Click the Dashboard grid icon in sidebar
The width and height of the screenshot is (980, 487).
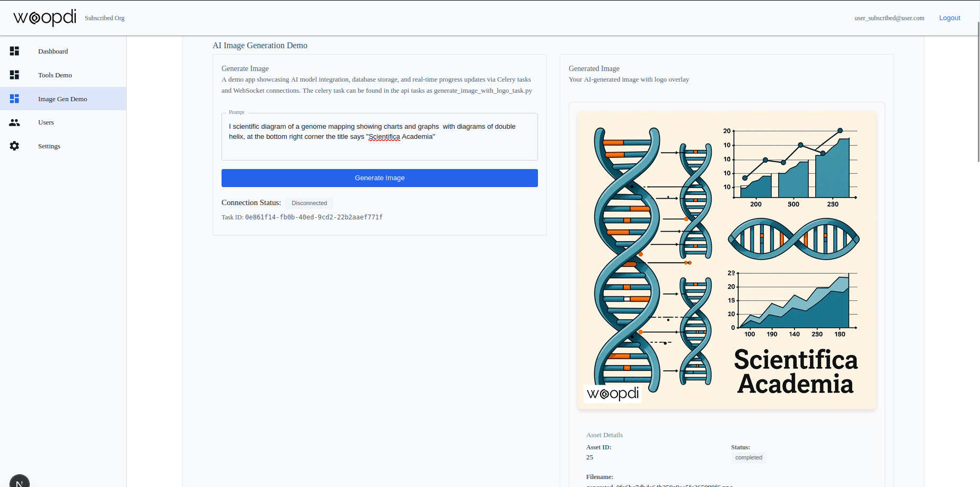[x=14, y=51]
